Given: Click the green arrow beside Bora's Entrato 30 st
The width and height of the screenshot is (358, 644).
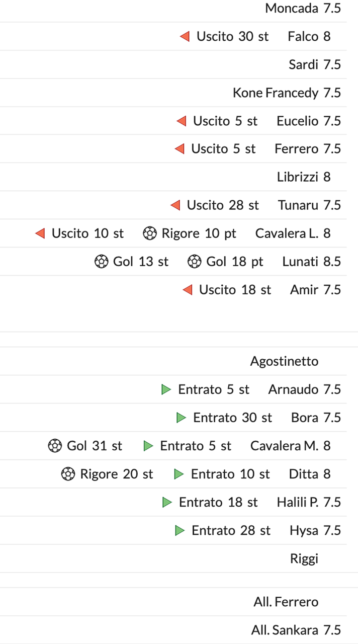Looking at the screenshot, I should click(x=182, y=418).
